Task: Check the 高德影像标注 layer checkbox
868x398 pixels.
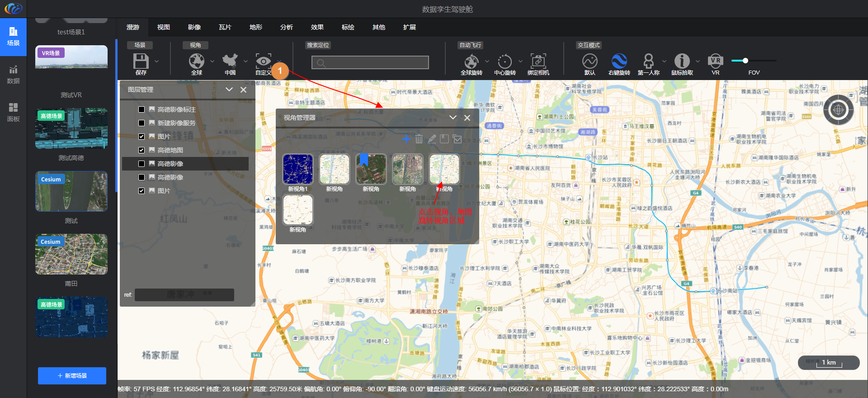Action: 142,109
